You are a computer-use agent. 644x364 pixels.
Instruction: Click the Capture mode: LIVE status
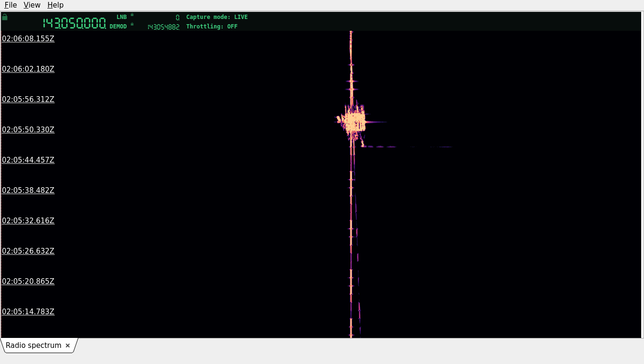pyautogui.click(x=217, y=17)
